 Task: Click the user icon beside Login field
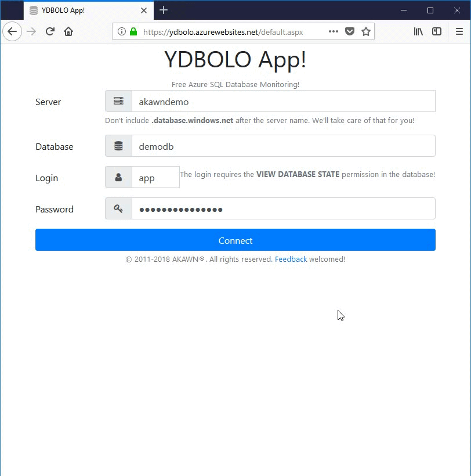pyautogui.click(x=118, y=177)
